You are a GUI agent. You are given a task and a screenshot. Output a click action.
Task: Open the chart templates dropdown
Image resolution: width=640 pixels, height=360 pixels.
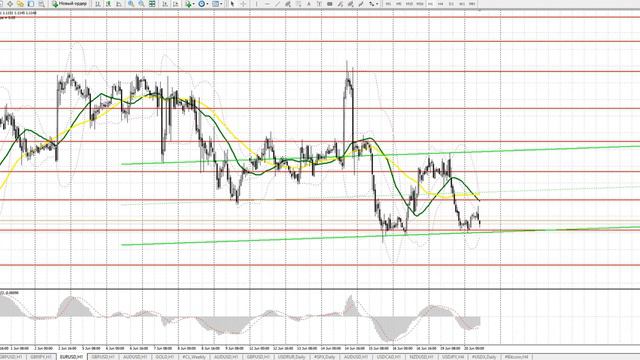coord(218,4)
